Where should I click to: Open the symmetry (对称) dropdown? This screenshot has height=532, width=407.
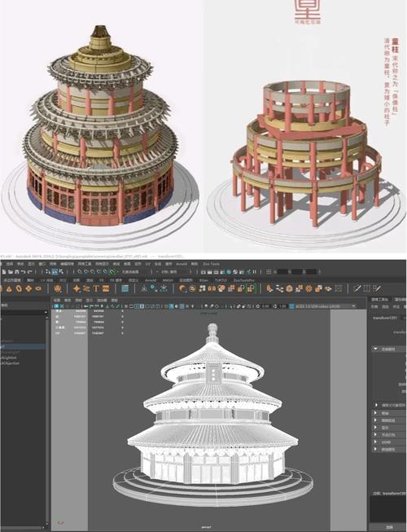point(173,272)
